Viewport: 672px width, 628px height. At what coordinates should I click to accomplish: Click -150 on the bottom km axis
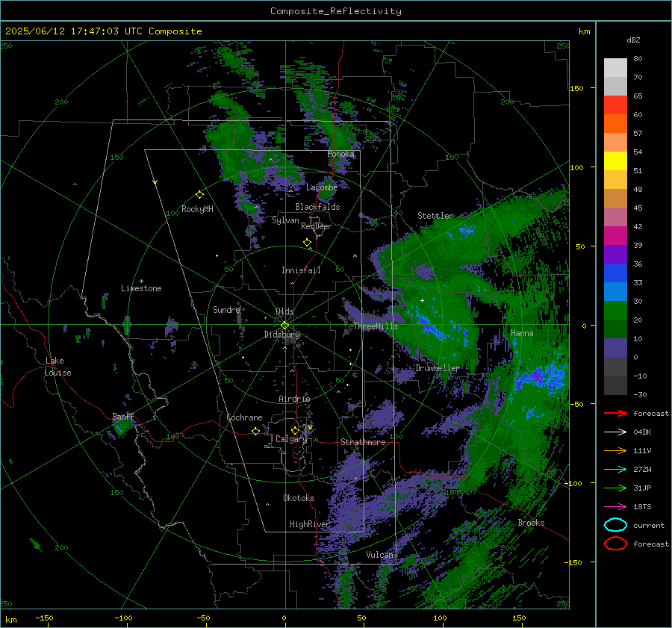[44, 618]
